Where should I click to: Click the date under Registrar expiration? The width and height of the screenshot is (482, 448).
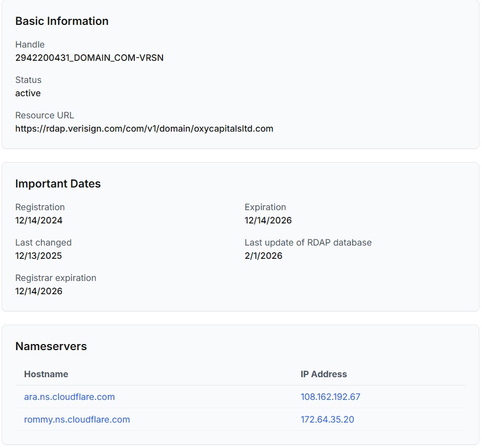point(39,291)
